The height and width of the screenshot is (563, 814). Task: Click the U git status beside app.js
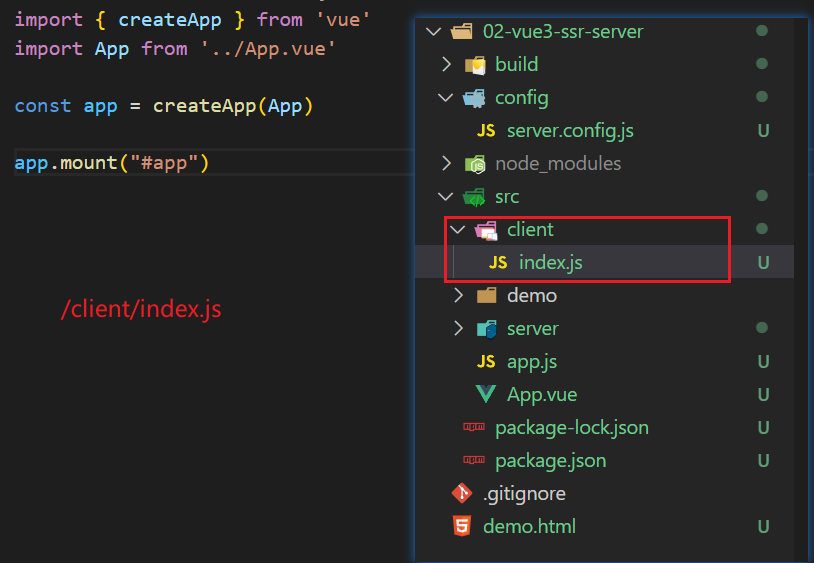point(763,362)
